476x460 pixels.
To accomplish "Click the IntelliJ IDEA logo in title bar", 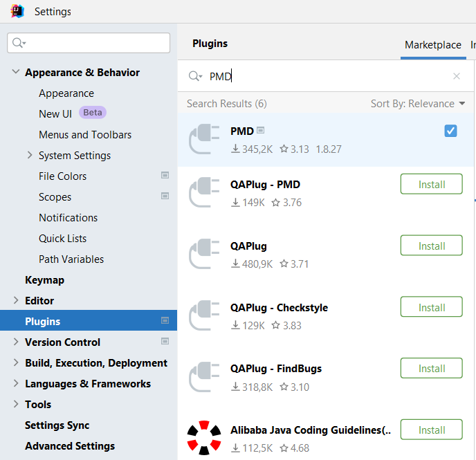I will [x=17, y=11].
